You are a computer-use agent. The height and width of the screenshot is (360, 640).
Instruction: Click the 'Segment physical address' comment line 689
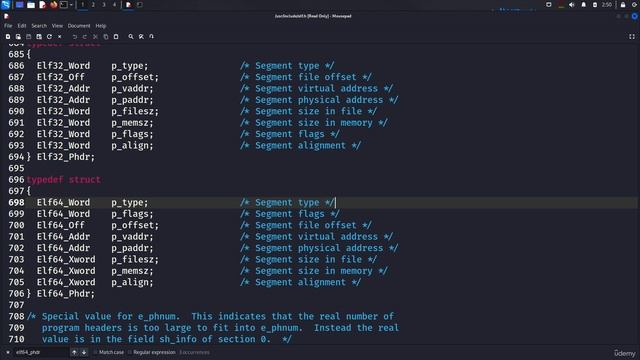pos(319,100)
